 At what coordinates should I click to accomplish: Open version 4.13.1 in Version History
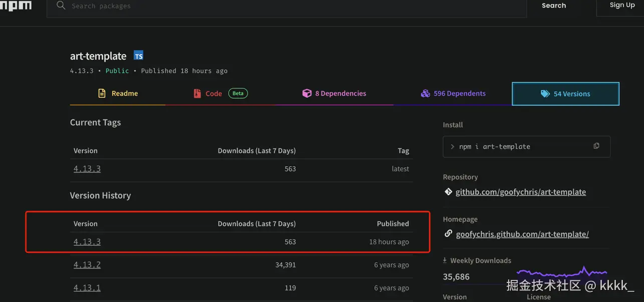pyautogui.click(x=87, y=288)
